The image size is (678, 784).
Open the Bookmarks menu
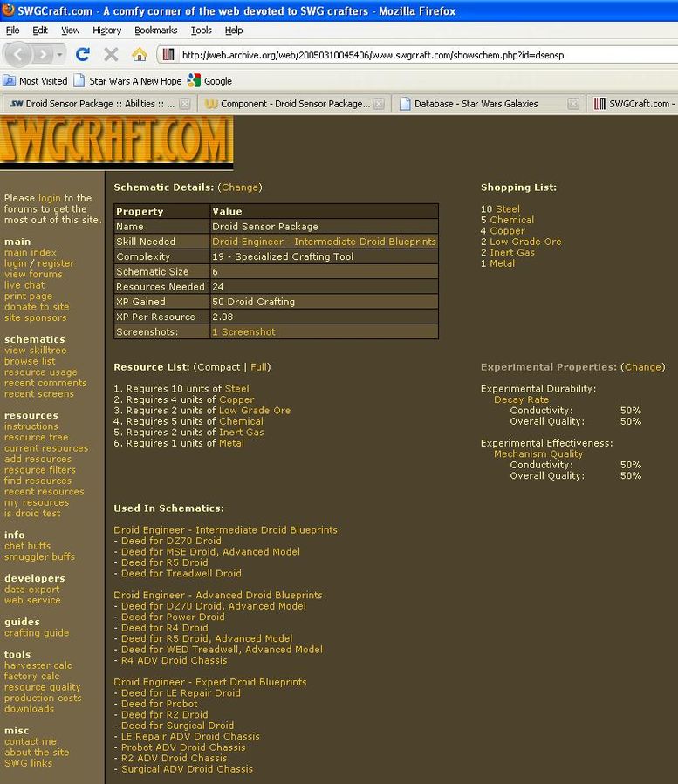(x=155, y=30)
